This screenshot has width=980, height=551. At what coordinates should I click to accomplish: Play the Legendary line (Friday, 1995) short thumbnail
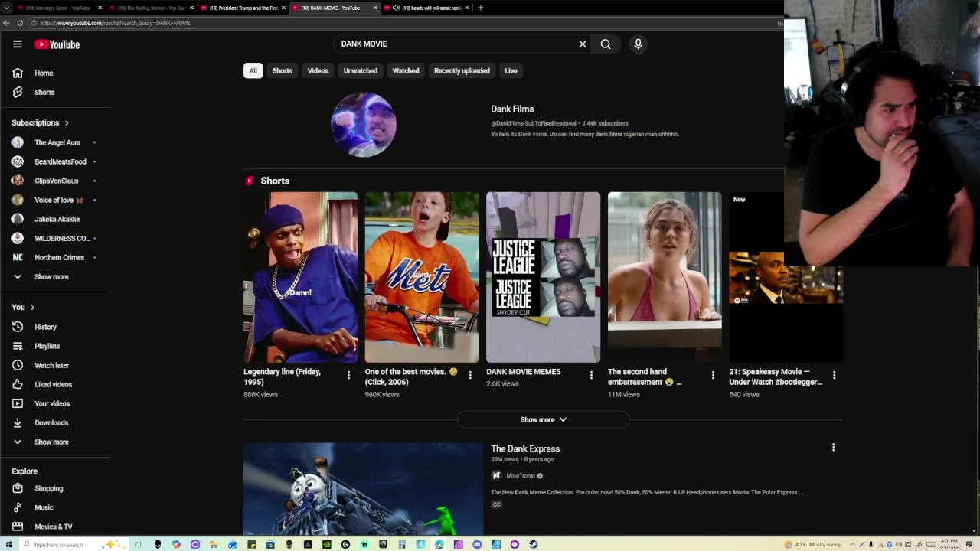300,277
